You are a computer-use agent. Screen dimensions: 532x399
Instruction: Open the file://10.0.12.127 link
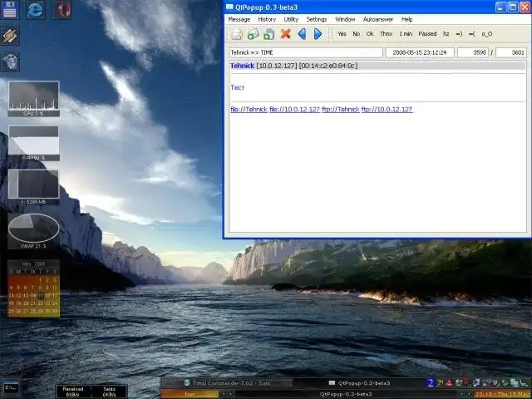[x=294, y=109]
